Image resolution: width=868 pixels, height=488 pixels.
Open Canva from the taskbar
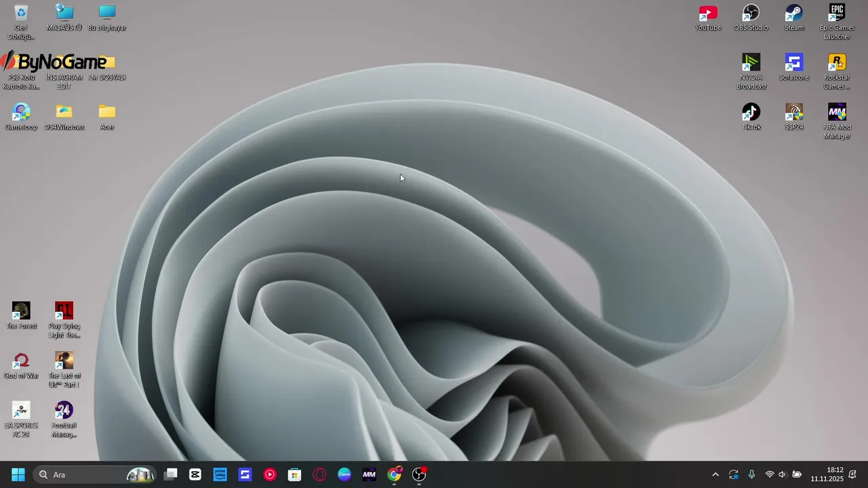pyautogui.click(x=344, y=474)
